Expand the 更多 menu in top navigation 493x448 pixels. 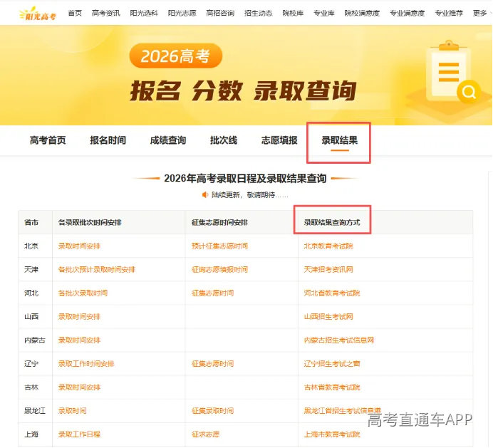[479, 14]
